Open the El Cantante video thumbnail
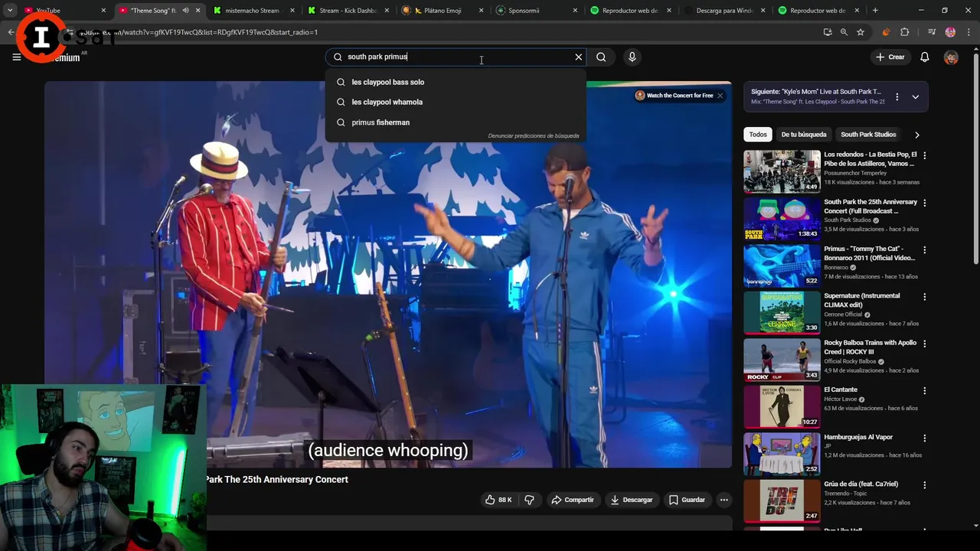The height and width of the screenshot is (551, 980). (782, 406)
